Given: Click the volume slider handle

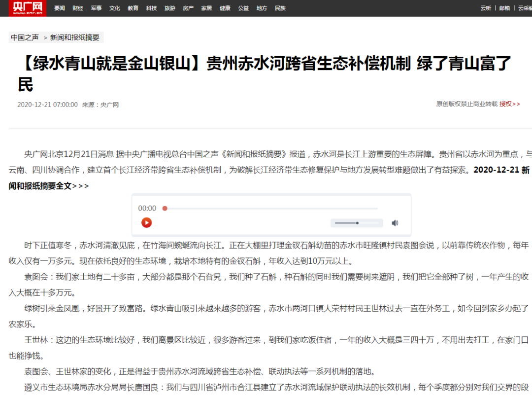Looking at the screenshot, I should (357, 222).
